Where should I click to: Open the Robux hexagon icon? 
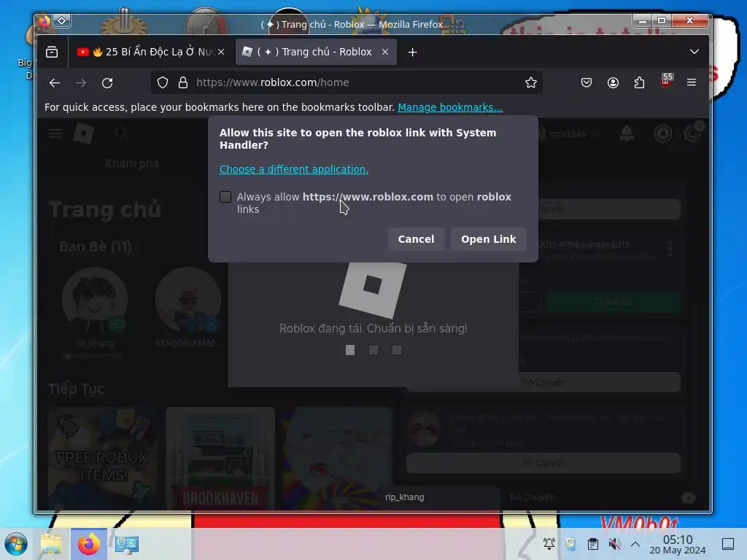pyautogui.click(x=662, y=134)
